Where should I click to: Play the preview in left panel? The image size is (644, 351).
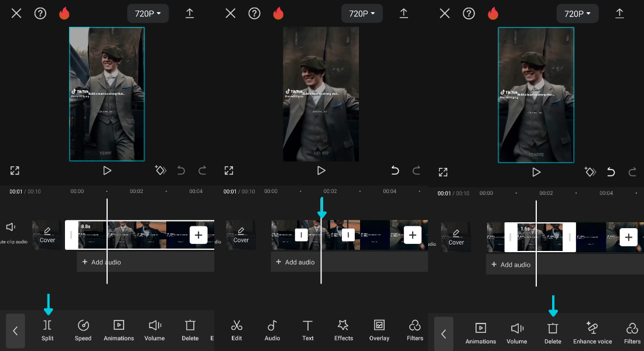tap(107, 170)
